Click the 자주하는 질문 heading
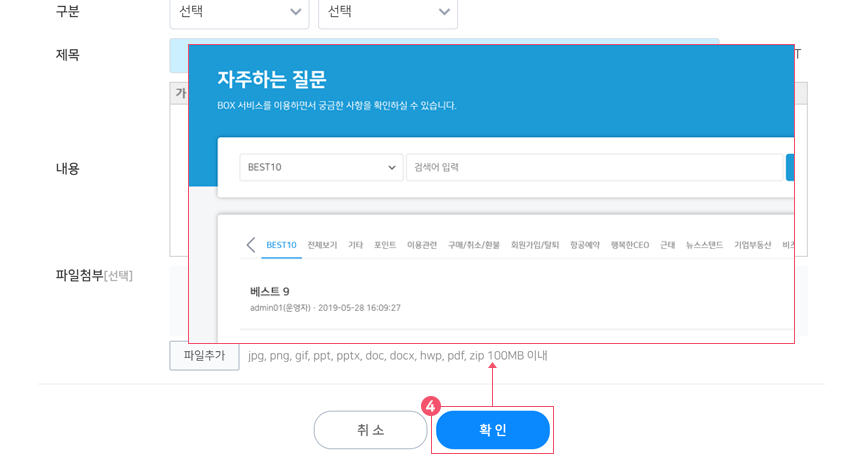 click(x=272, y=79)
